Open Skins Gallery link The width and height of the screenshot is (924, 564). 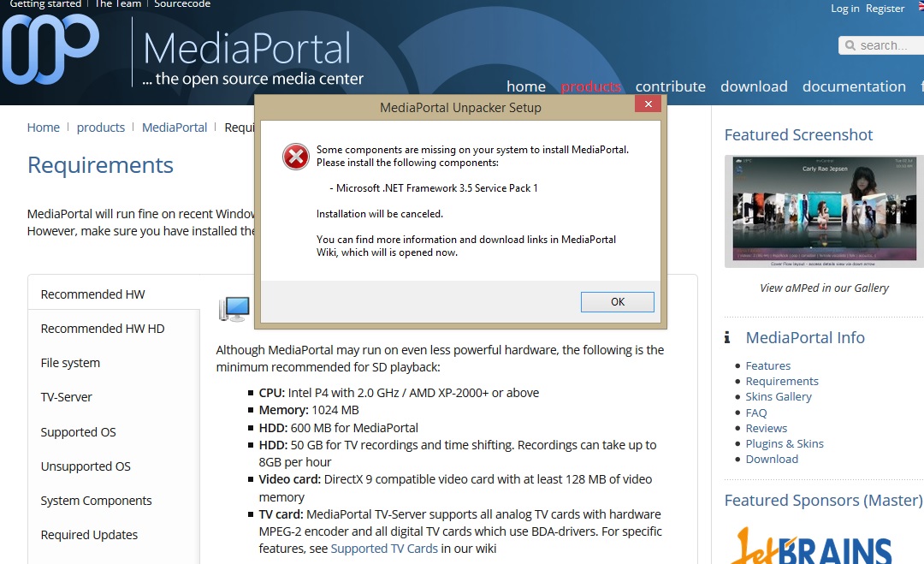779,396
